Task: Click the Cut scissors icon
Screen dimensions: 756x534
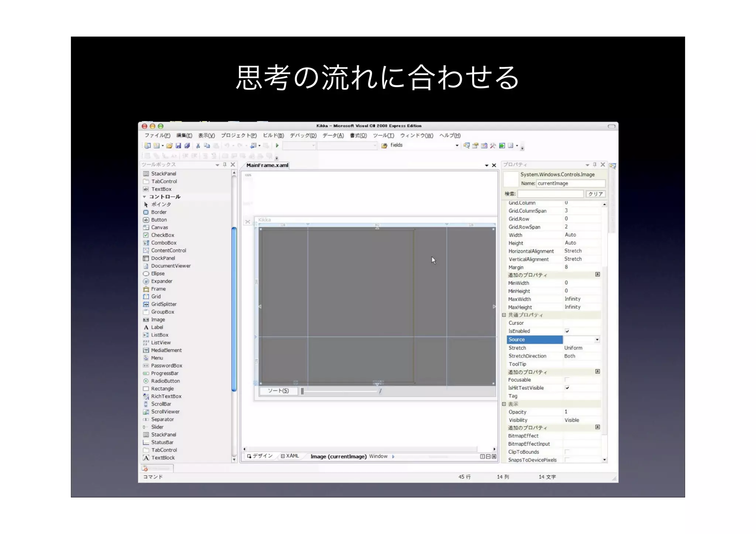Action: click(198, 145)
